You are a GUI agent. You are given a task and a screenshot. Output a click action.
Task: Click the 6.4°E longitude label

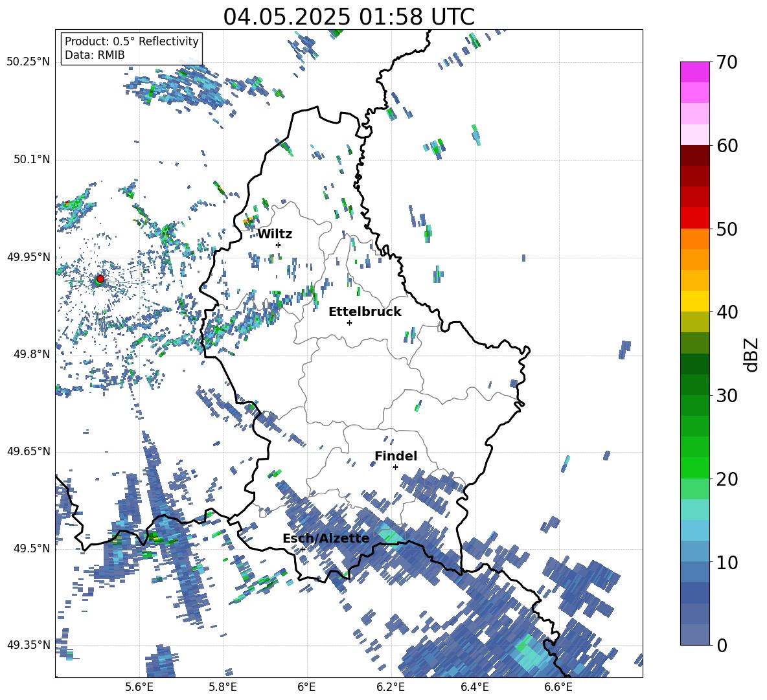tap(474, 687)
